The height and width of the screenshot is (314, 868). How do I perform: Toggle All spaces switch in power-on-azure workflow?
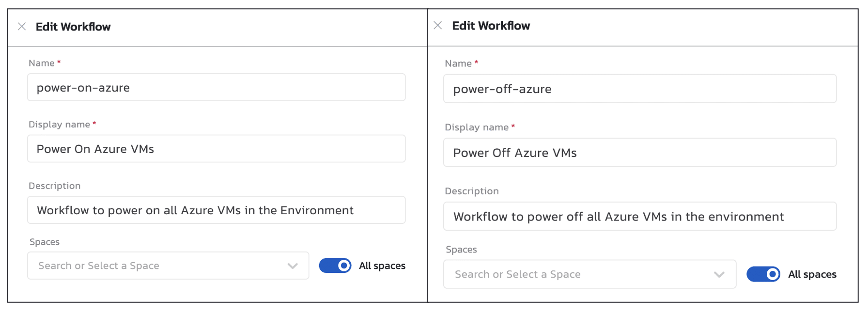click(335, 266)
